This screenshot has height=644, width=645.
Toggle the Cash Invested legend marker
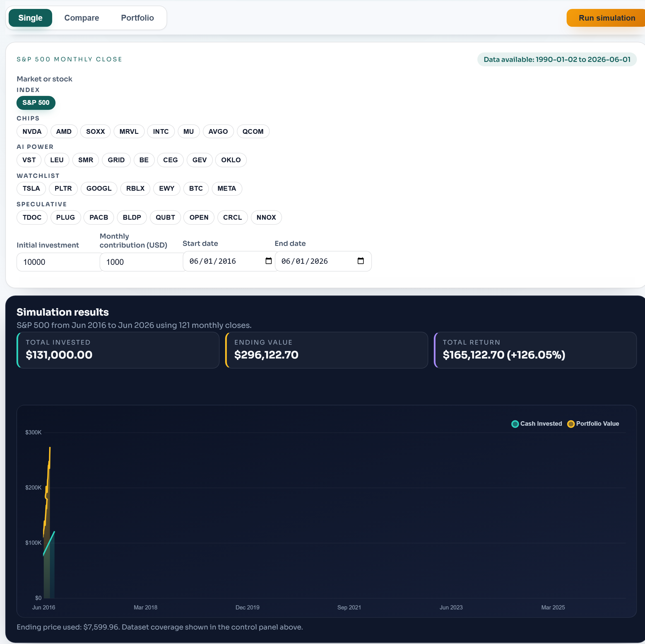(x=515, y=424)
